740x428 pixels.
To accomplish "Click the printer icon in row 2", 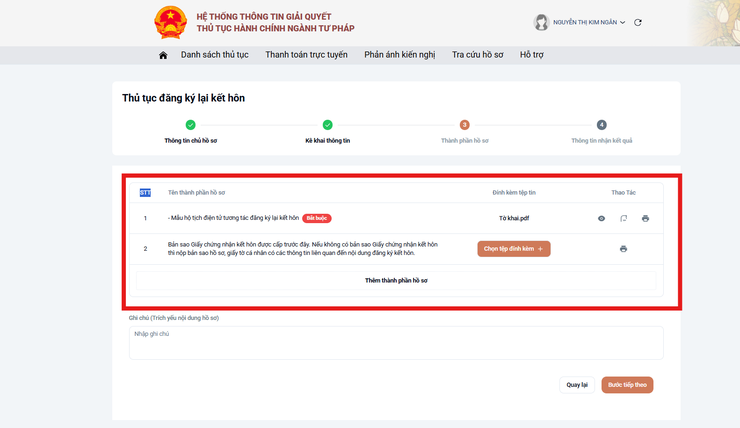I will pos(623,249).
